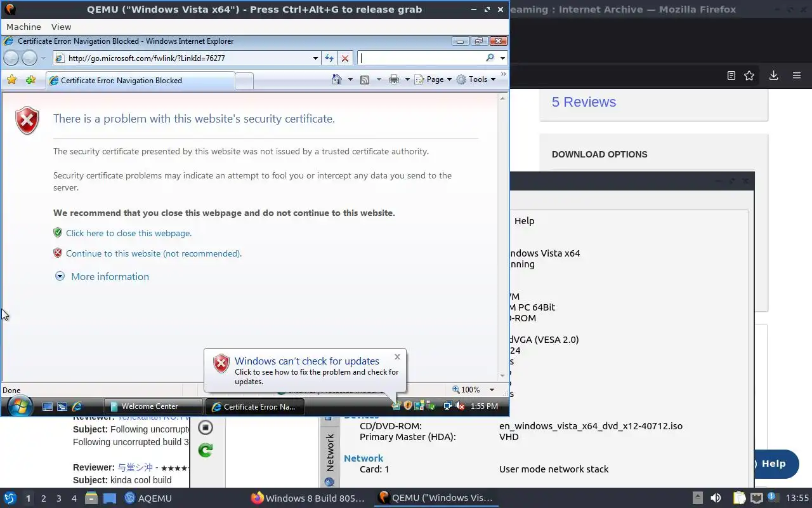
Task: Click the Vista Start orb
Action: pos(20,406)
